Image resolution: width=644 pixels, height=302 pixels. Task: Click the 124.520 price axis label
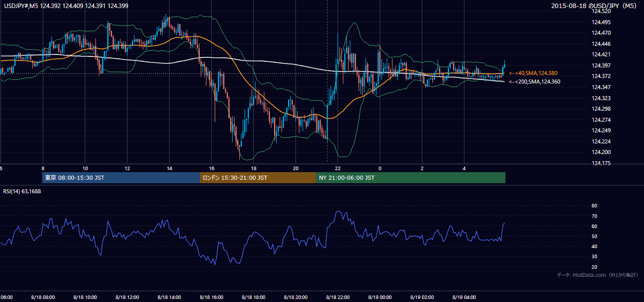pyautogui.click(x=602, y=11)
